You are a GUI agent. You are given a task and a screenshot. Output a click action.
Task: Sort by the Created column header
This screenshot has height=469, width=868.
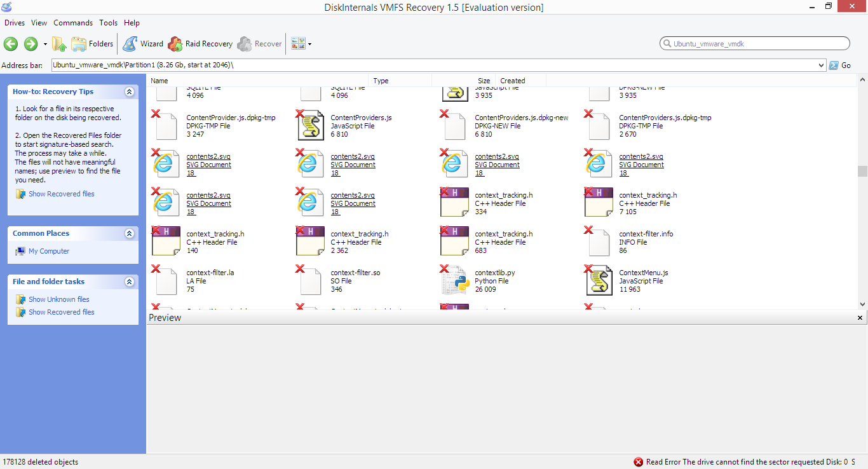pyautogui.click(x=521, y=81)
